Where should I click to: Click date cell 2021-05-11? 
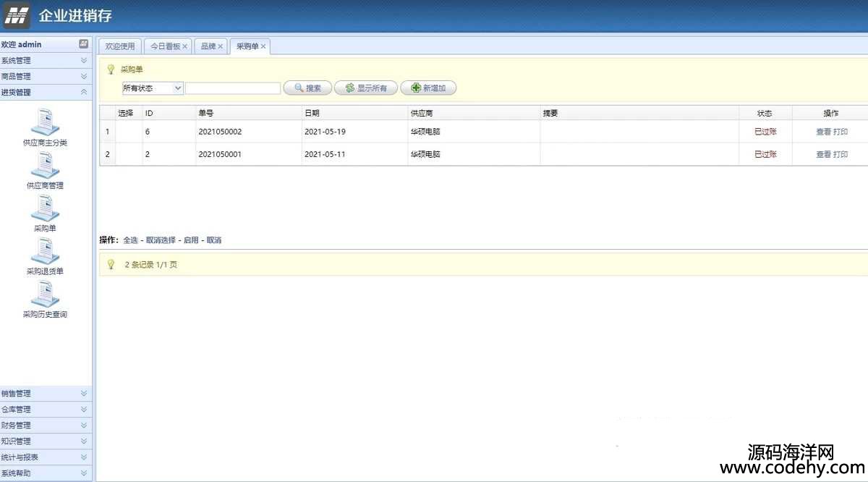click(x=325, y=154)
